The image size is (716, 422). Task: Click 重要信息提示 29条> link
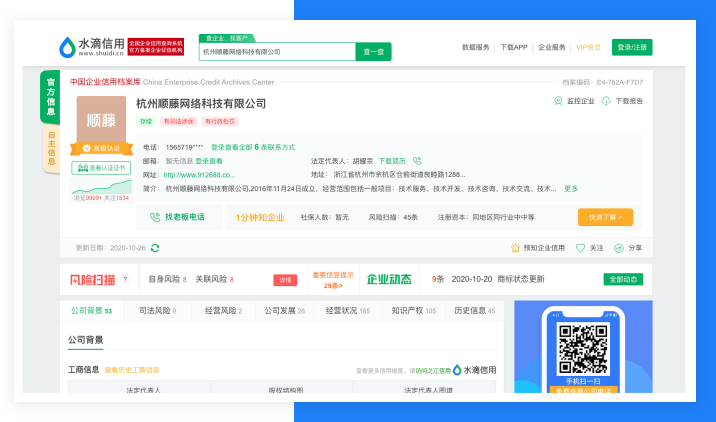point(333,280)
